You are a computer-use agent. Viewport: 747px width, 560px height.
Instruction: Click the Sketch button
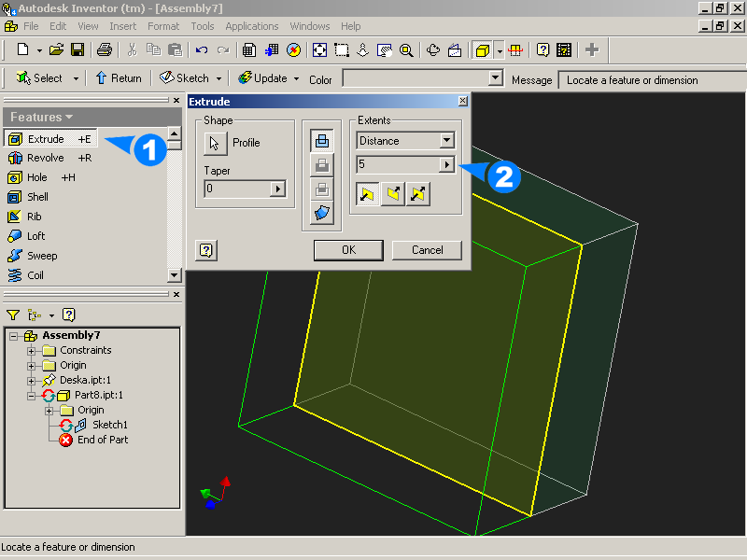(x=184, y=78)
